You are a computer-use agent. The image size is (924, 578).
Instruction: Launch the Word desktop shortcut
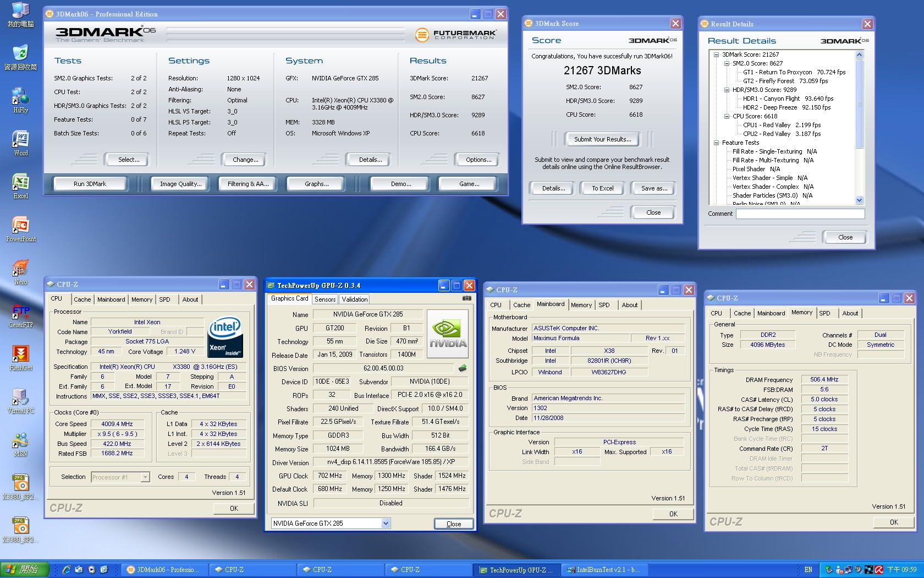(x=20, y=144)
